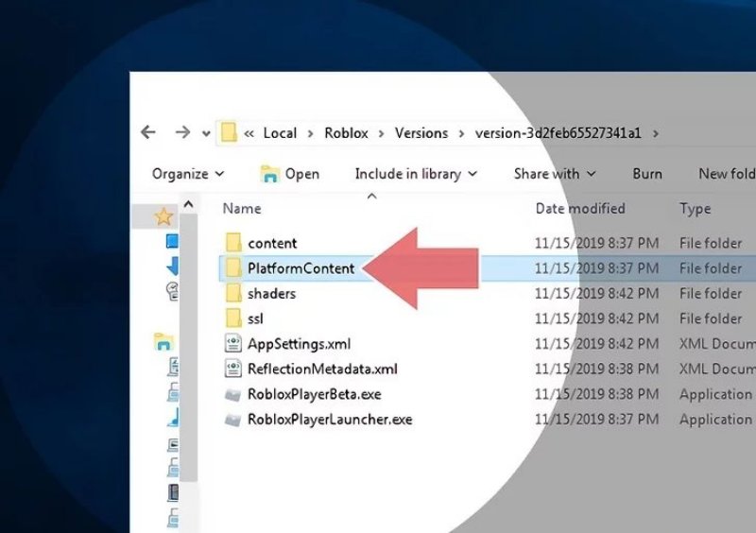
Task: Select the RobloxPlayerBeta.exe file name
Action: coord(315,394)
